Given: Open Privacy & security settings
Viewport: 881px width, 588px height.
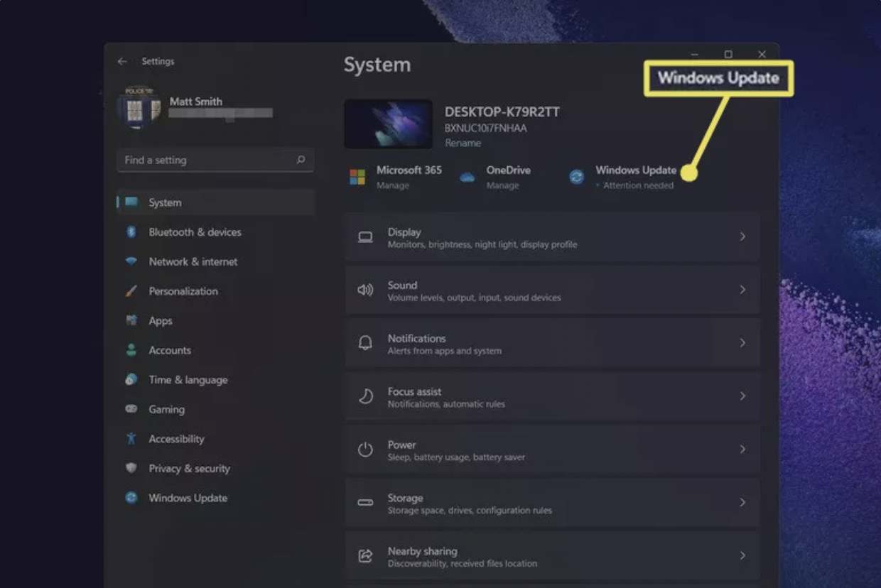Looking at the screenshot, I should (188, 468).
